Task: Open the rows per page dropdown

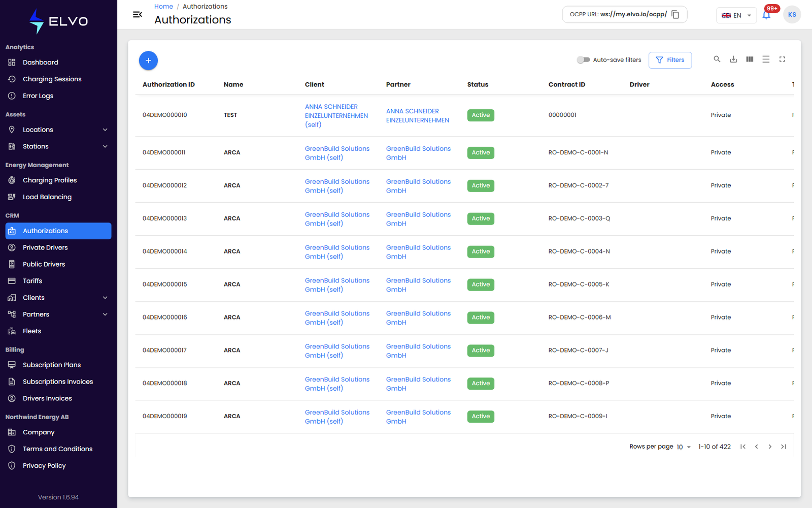Action: coord(684,447)
